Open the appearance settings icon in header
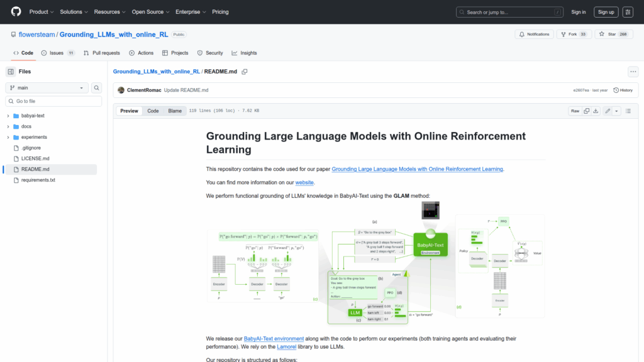The height and width of the screenshot is (362, 644). 628,12
